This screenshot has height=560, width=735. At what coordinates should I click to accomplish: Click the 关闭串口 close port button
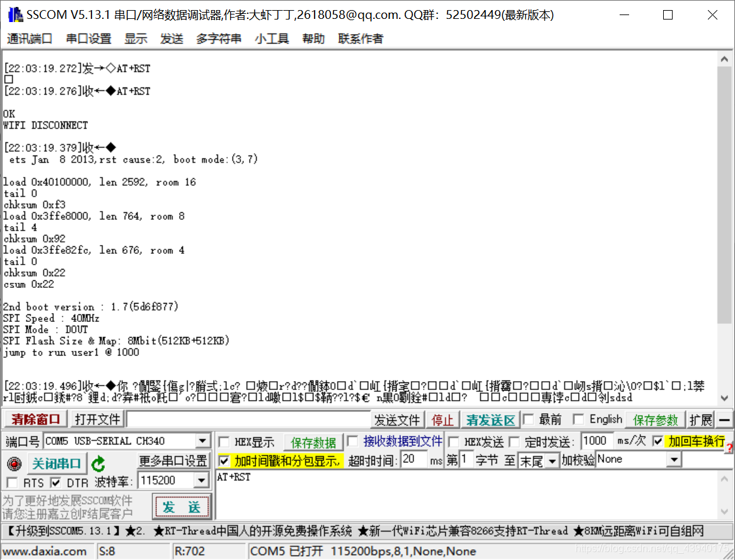tap(57, 462)
